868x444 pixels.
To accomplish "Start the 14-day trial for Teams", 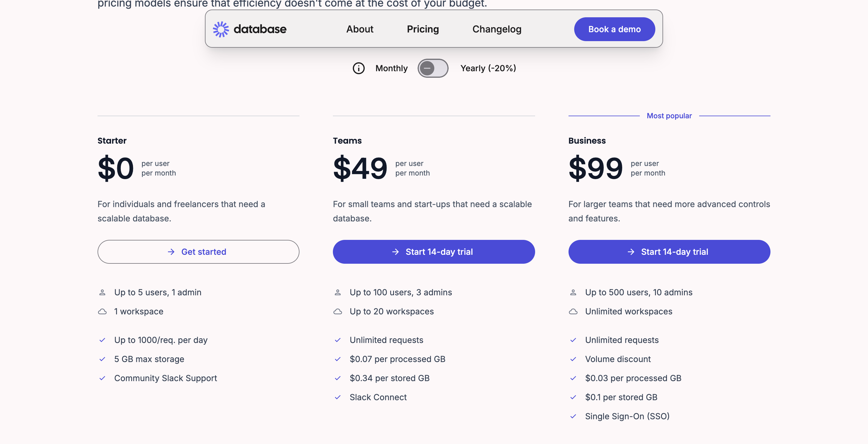I will [434, 252].
